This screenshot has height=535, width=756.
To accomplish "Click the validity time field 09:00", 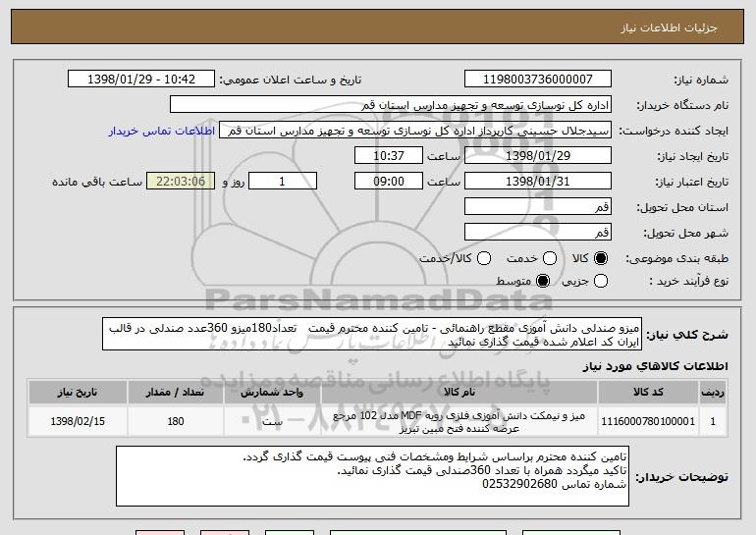I will [389, 182].
